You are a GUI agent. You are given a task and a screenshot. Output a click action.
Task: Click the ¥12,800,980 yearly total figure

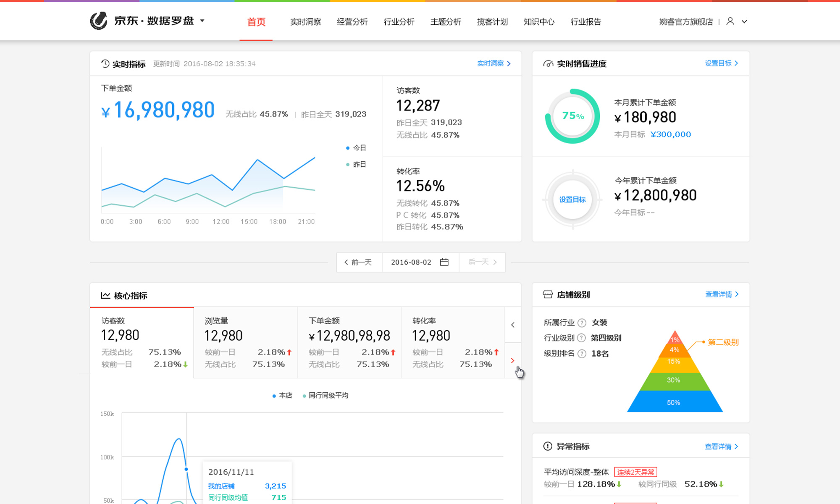tap(656, 195)
